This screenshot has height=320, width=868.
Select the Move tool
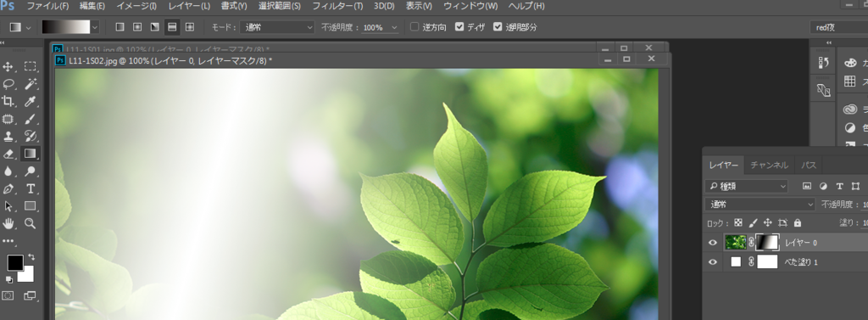click(x=8, y=66)
